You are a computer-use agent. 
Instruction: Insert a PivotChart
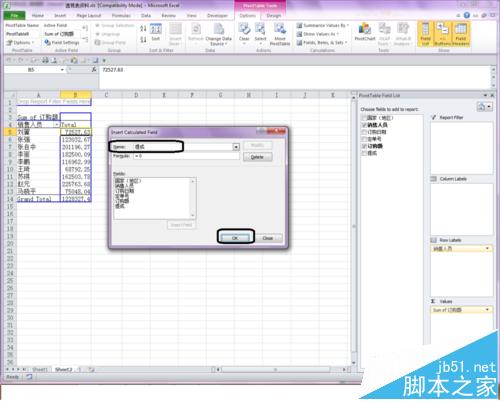tap(365, 33)
